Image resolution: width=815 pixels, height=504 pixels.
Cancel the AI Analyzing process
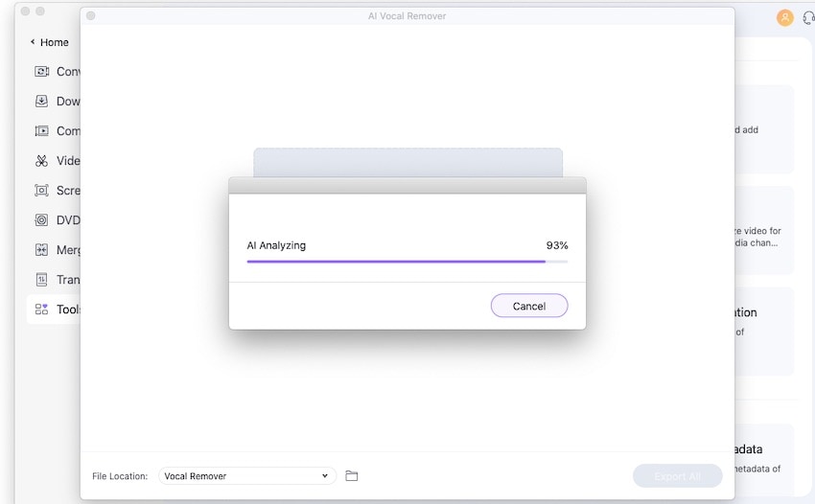pyautogui.click(x=528, y=306)
